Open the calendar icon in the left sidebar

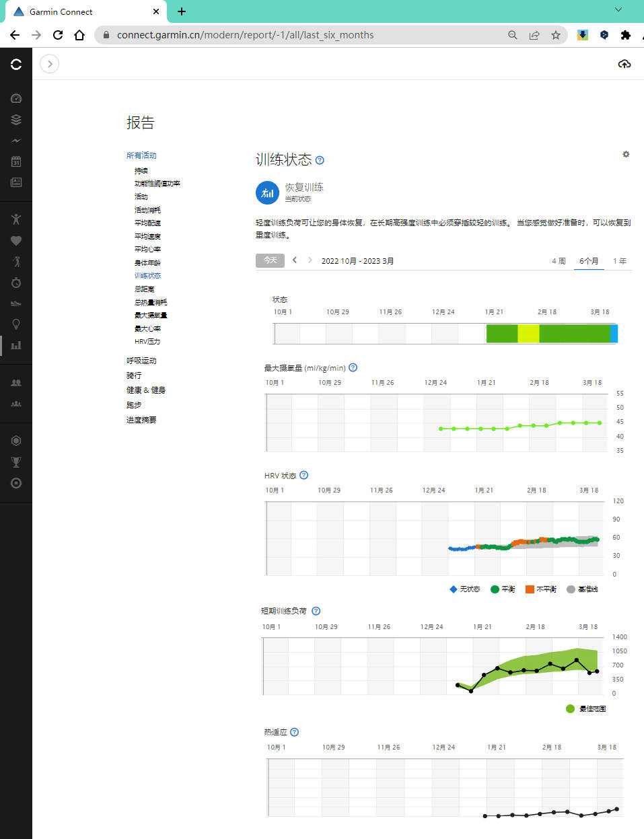[x=16, y=161]
